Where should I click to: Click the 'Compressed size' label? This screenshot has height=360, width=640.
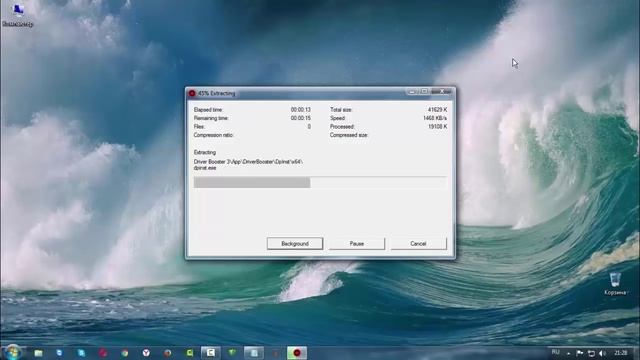(x=349, y=135)
